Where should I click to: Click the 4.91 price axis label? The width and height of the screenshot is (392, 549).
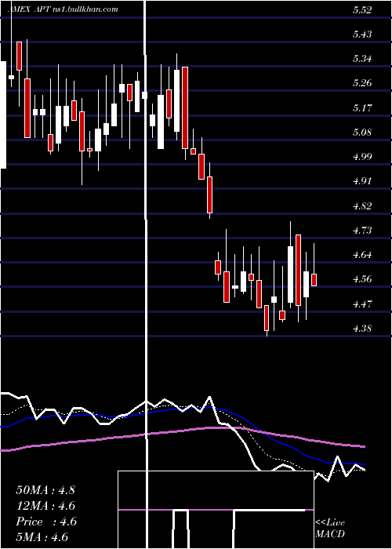362,181
